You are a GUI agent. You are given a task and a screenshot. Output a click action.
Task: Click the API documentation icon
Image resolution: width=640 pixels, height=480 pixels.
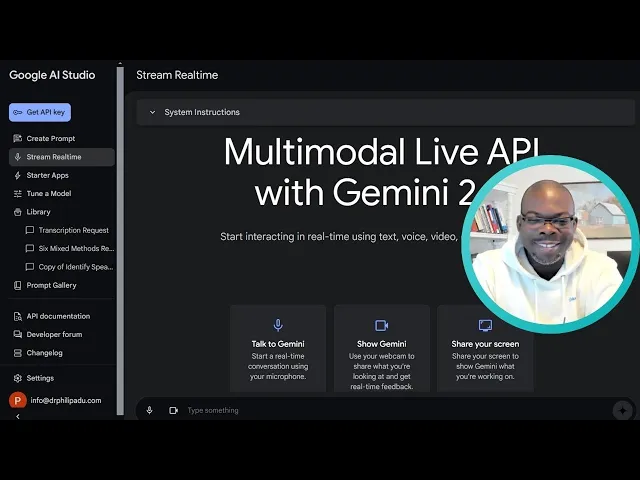(x=18, y=316)
